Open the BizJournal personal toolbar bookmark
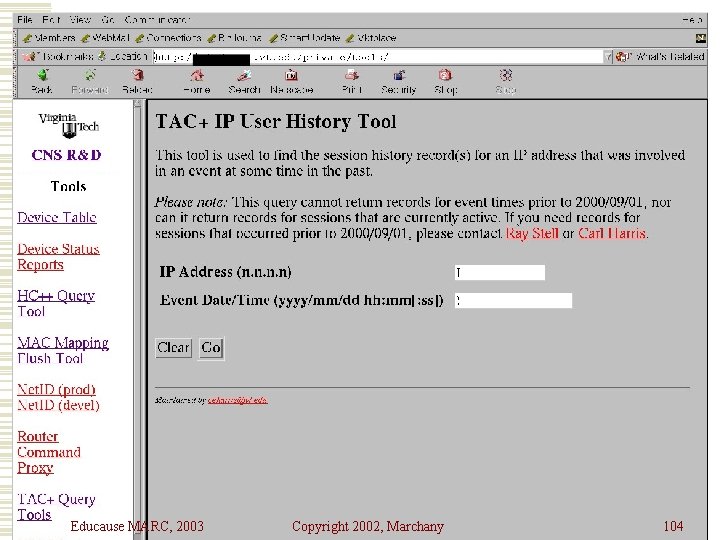The height and width of the screenshot is (540, 720). (235, 38)
